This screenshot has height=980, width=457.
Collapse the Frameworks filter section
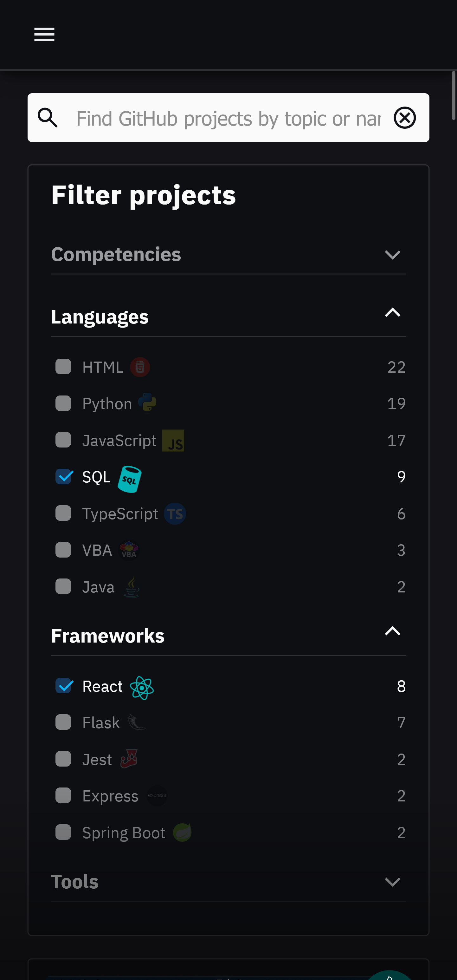point(392,631)
